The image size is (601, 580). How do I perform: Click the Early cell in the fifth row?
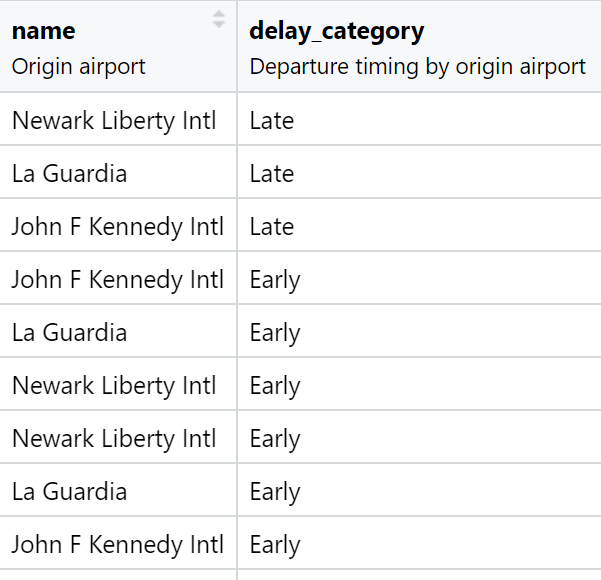pyautogui.click(x=275, y=333)
